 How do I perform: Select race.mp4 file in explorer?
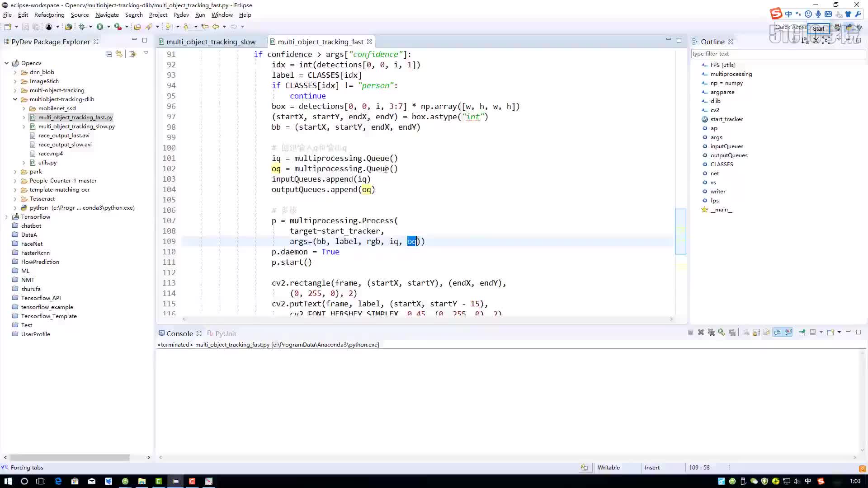coord(51,154)
